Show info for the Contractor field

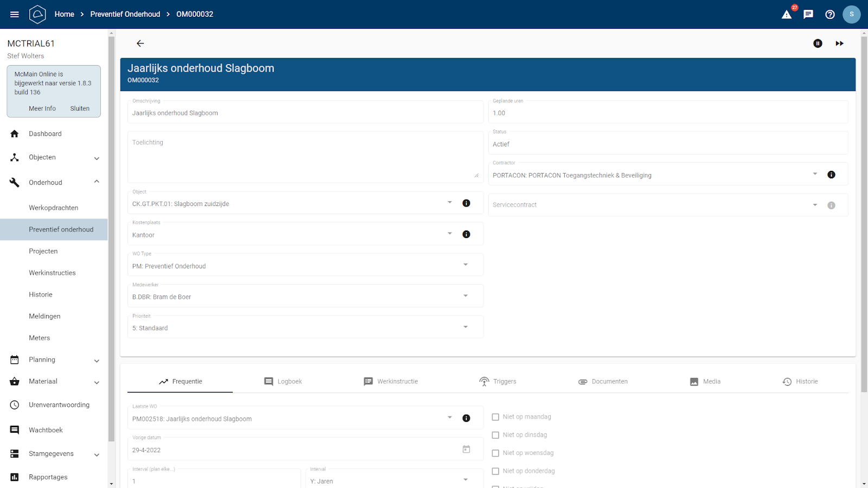click(x=831, y=175)
